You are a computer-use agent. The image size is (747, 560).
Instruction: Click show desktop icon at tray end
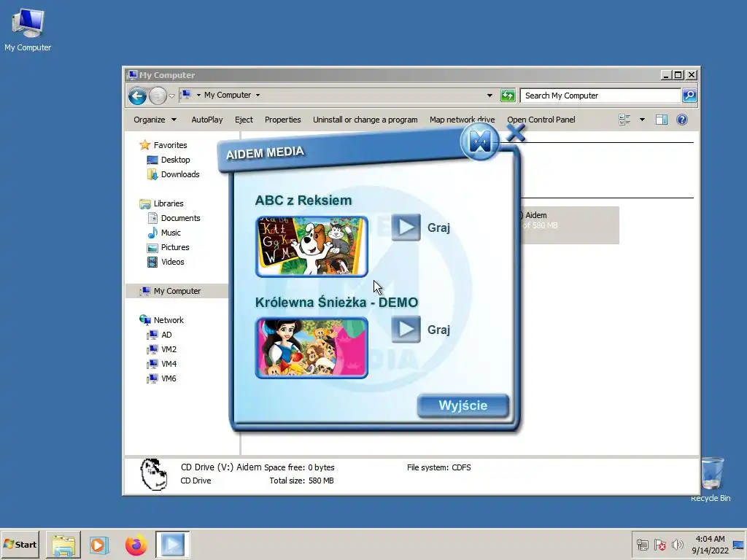click(x=738, y=545)
